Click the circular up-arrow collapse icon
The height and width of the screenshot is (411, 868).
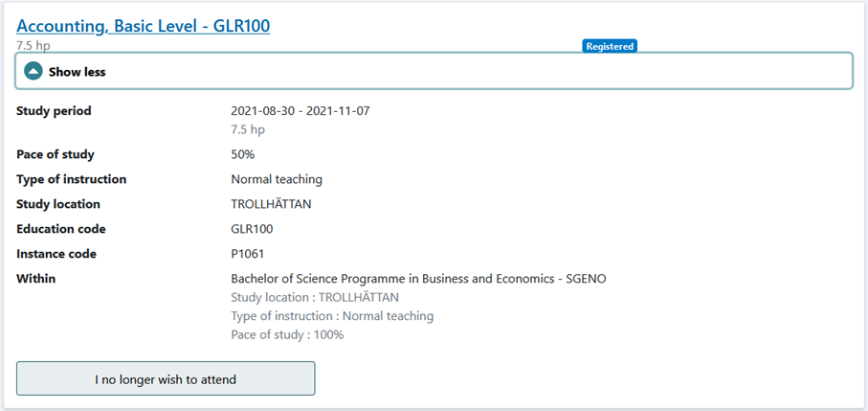click(33, 72)
